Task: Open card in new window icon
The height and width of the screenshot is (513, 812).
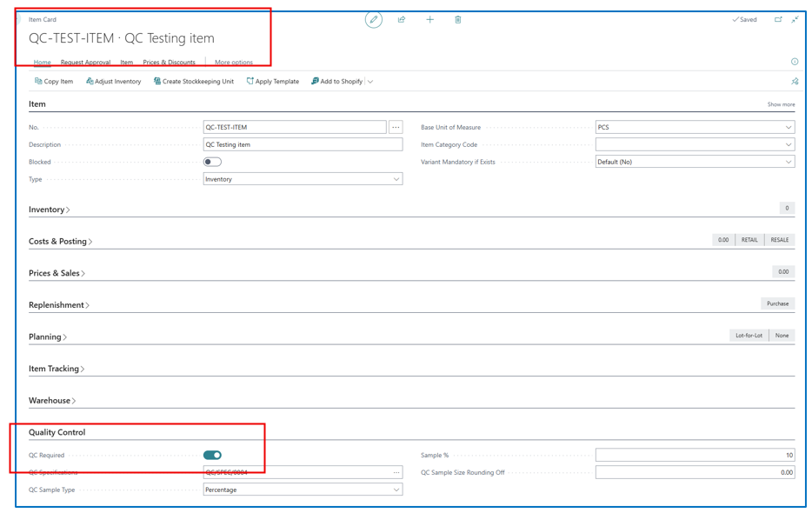Action: pyautogui.click(x=778, y=19)
